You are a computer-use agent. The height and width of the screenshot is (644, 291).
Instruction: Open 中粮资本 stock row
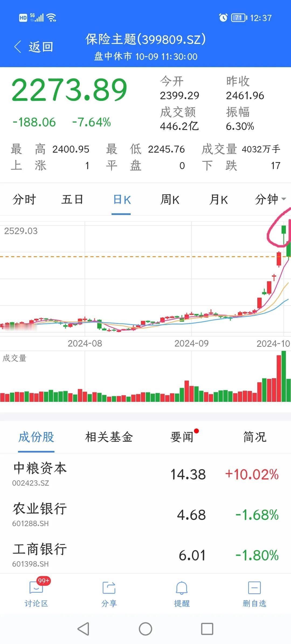145,474
